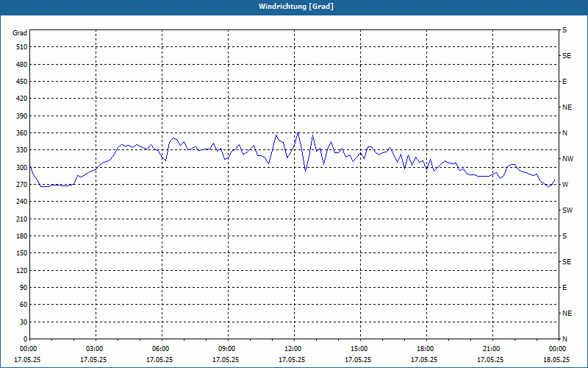Click the E compass label beside the 450 gridline
The height and width of the screenshot is (368, 588).
pyautogui.click(x=564, y=82)
